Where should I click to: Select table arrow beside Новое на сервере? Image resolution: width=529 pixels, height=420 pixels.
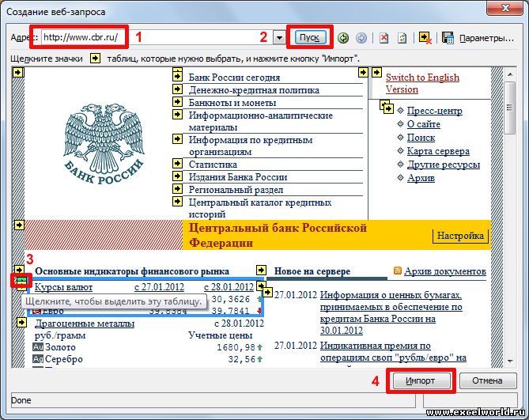pyautogui.click(x=261, y=270)
